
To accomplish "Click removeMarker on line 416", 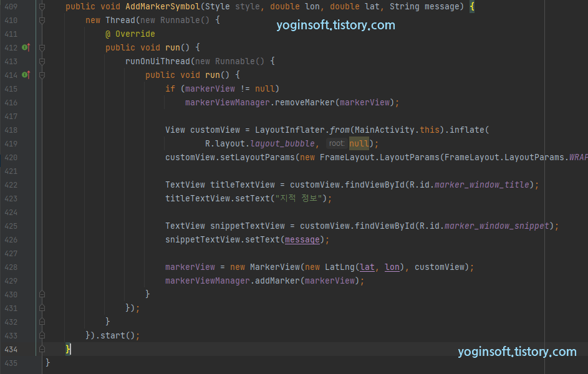I will (304, 103).
